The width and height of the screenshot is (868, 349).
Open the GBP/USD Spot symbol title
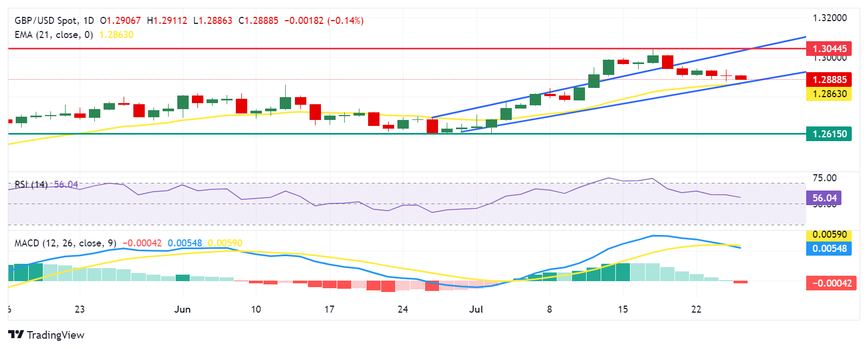[46, 21]
